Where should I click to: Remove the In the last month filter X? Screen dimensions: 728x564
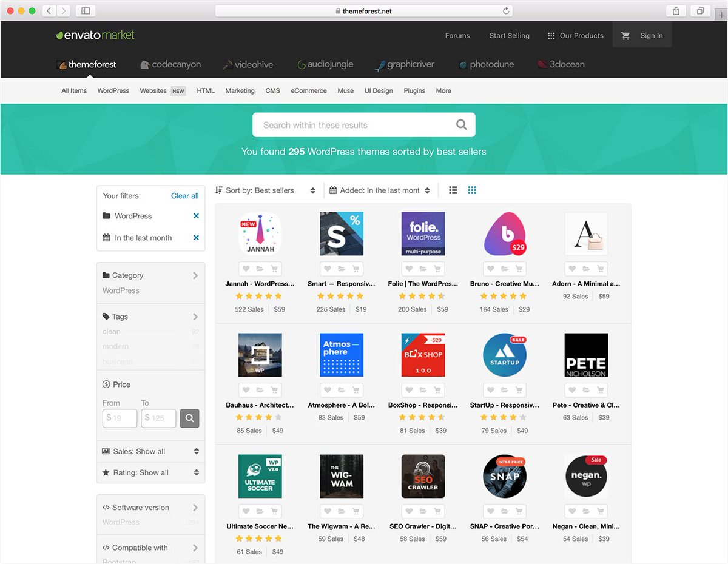[x=196, y=238]
